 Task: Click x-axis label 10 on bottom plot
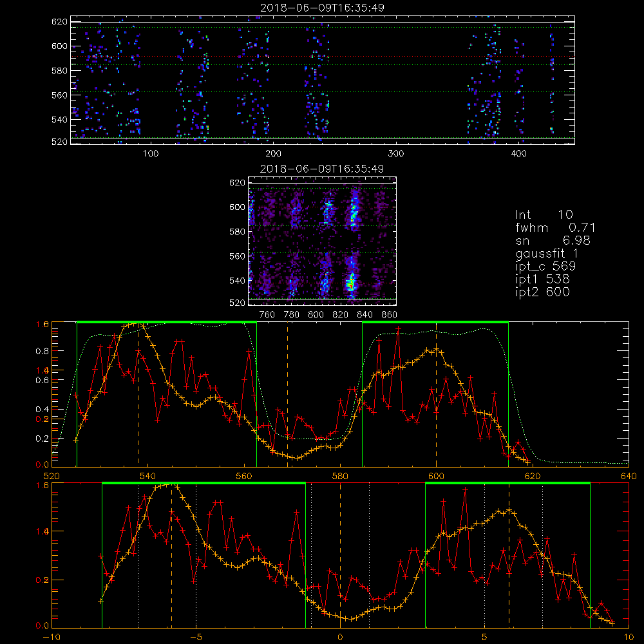(x=629, y=638)
